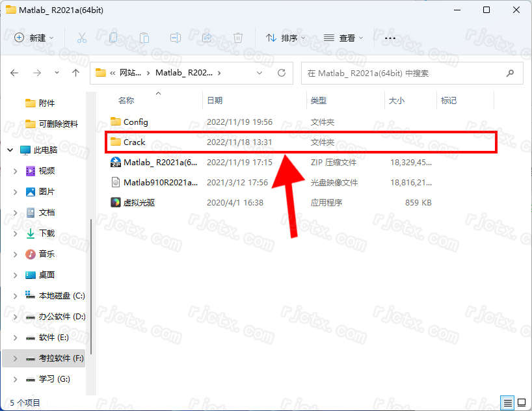Click the navigation pane vertical scrollbar
The height and width of the screenshot is (411, 532).
click(91, 286)
